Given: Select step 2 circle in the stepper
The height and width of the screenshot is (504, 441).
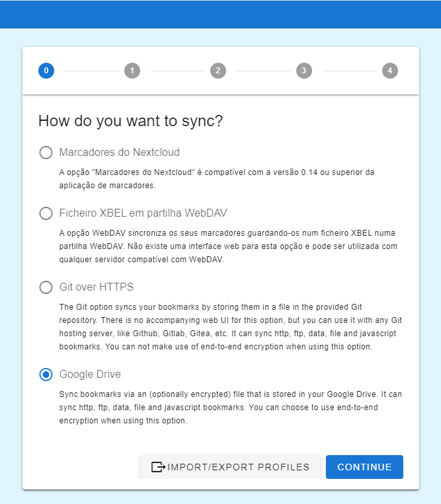Looking at the screenshot, I should 218,71.
